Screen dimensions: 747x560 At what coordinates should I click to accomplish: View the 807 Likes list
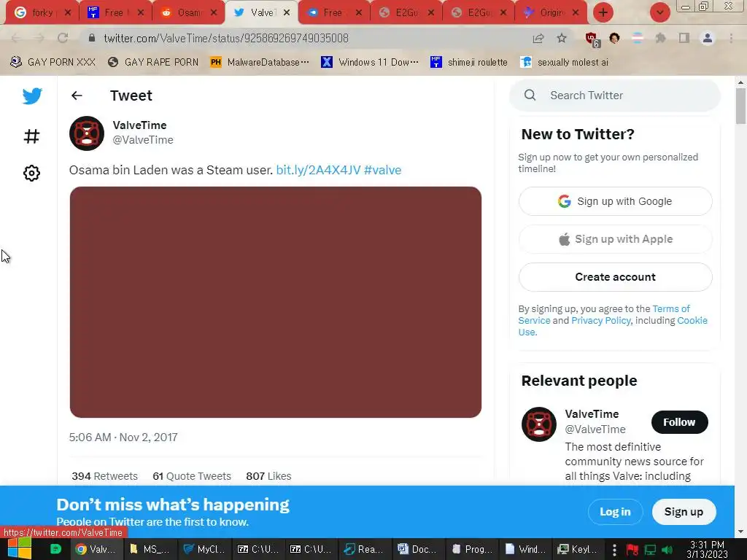point(268,475)
